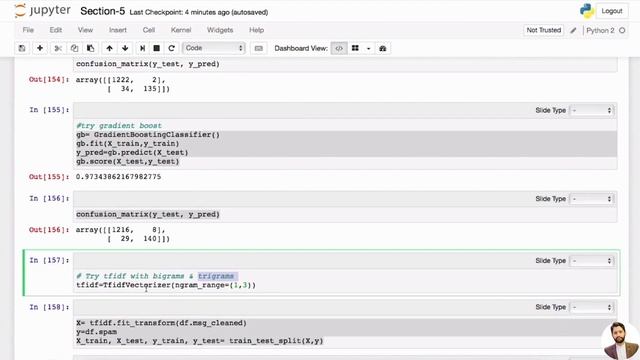
Task: Open Slide Type dropdown for cell 155
Action: coord(591,110)
